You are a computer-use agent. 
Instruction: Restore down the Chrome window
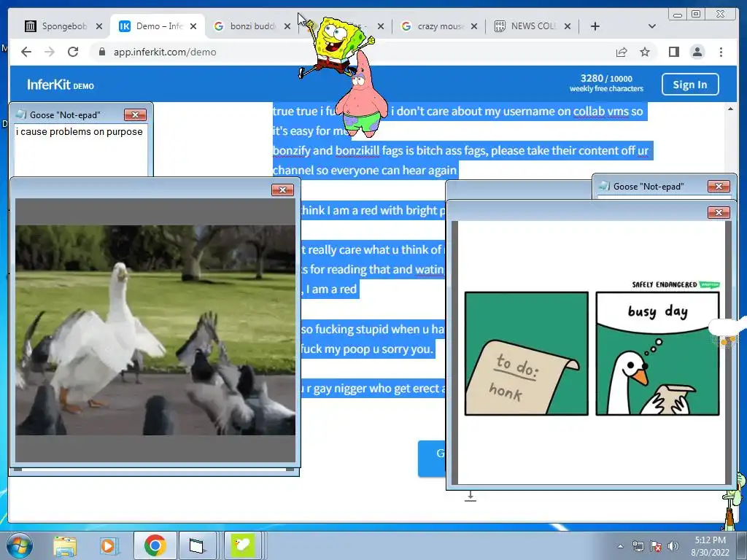coord(696,14)
